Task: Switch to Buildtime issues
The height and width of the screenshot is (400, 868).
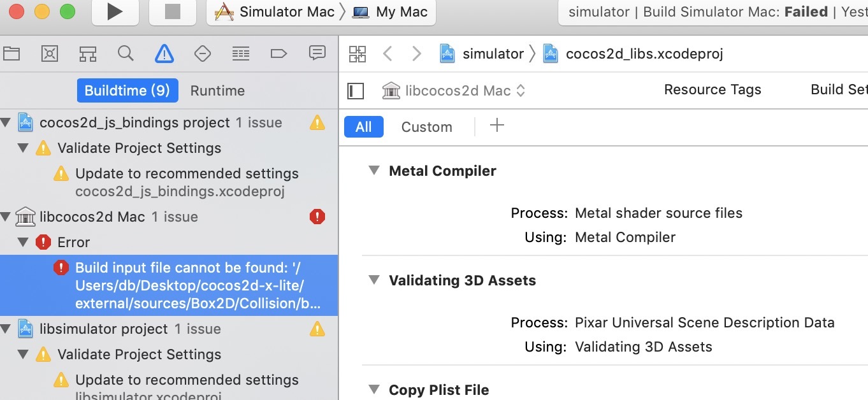Action: (x=127, y=90)
